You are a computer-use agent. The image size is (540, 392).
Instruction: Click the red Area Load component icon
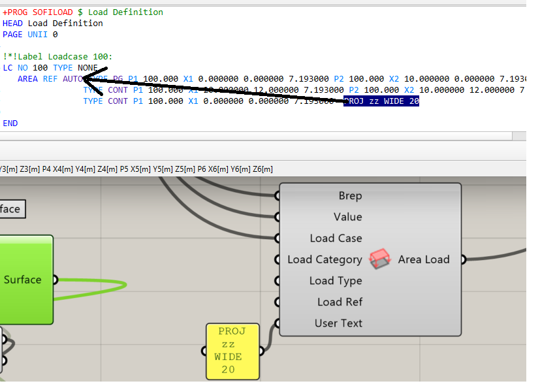click(x=380, y=259)
